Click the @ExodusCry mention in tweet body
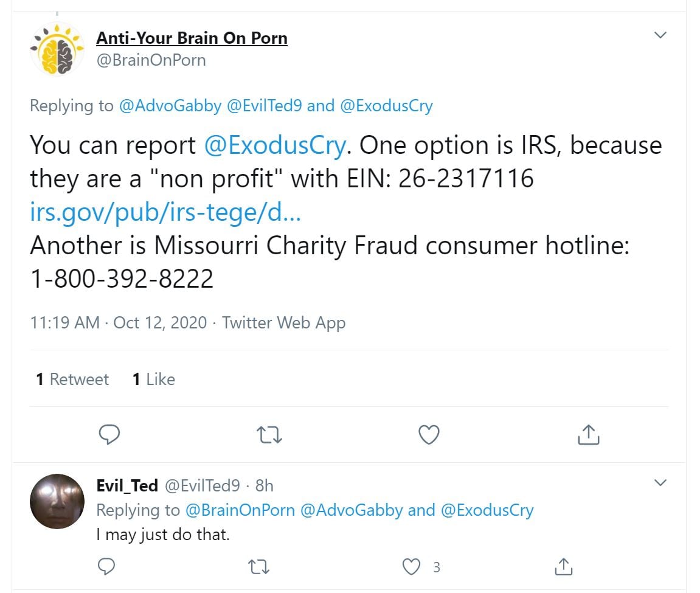The image size is (700, 593). point(275,145)
